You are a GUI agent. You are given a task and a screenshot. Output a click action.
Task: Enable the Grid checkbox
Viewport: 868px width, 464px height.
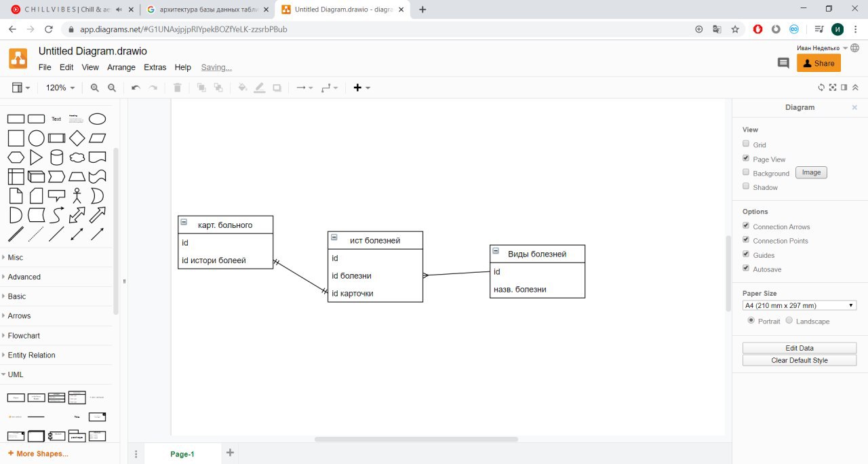coord(746,144)
